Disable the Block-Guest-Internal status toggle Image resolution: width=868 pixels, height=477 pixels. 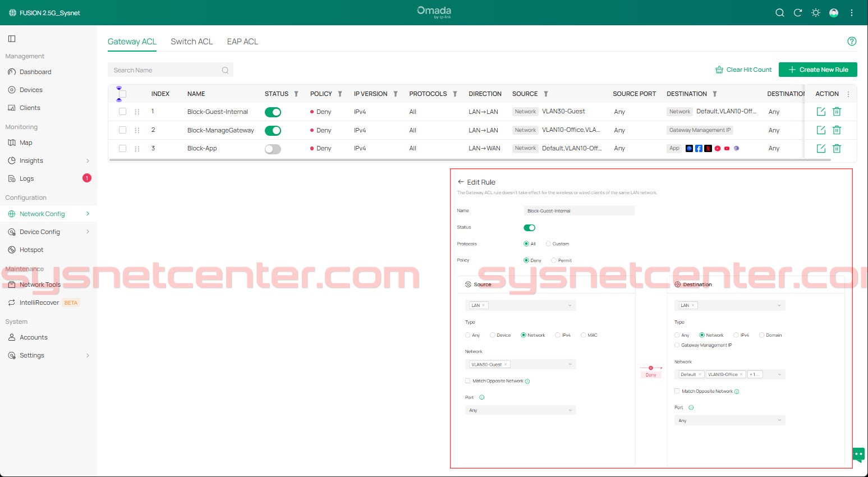273,112
